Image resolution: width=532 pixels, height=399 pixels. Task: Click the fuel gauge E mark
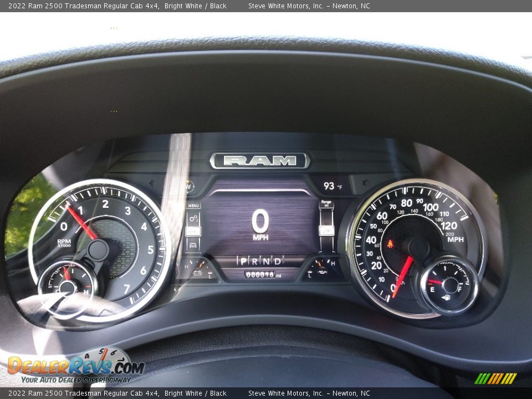pos(432,290)
